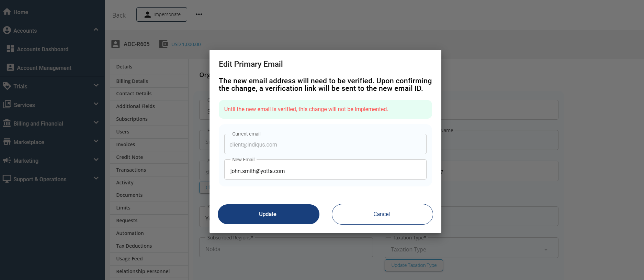
Task: Switch to the Contact Details section
Action: coord(134,93)
